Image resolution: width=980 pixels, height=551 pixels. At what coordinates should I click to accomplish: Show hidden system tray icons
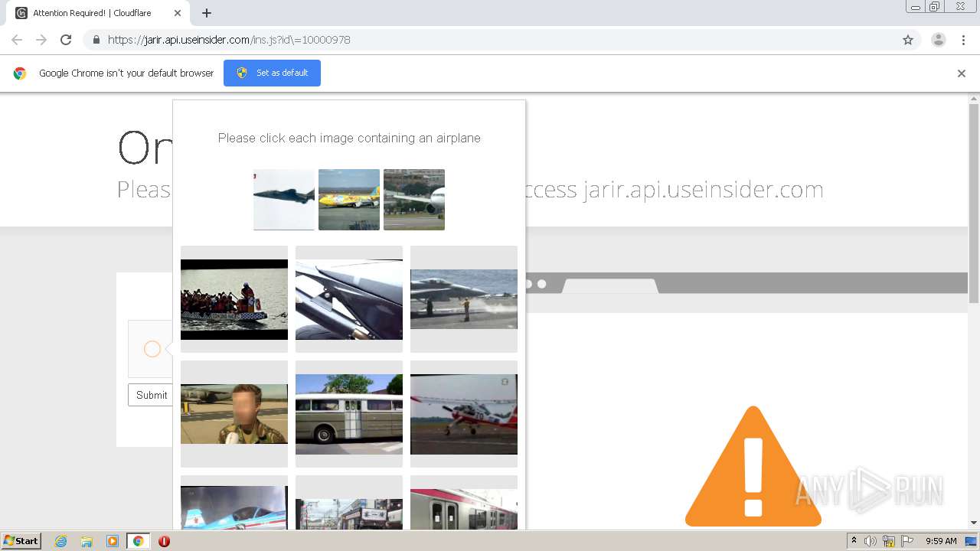click(x=854, y=541)
